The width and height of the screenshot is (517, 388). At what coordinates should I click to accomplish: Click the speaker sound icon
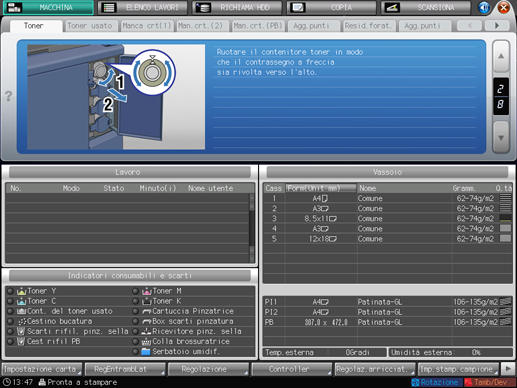pos(484,8)
